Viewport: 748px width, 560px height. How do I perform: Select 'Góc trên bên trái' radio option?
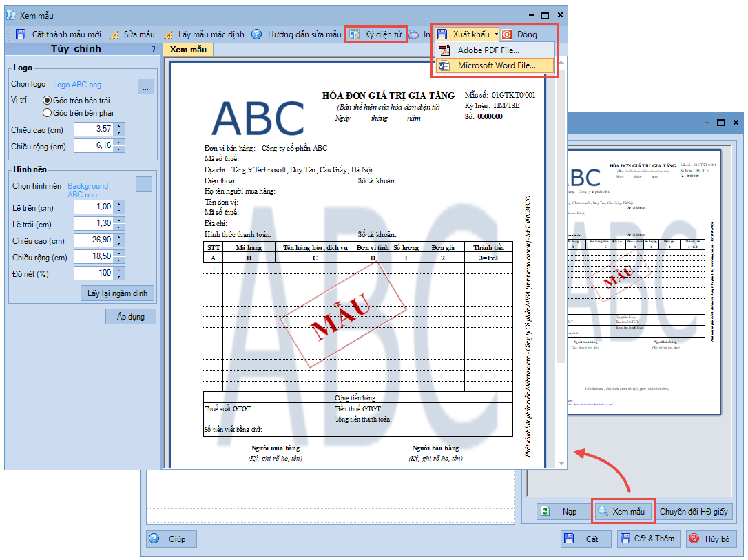(48, 101)
